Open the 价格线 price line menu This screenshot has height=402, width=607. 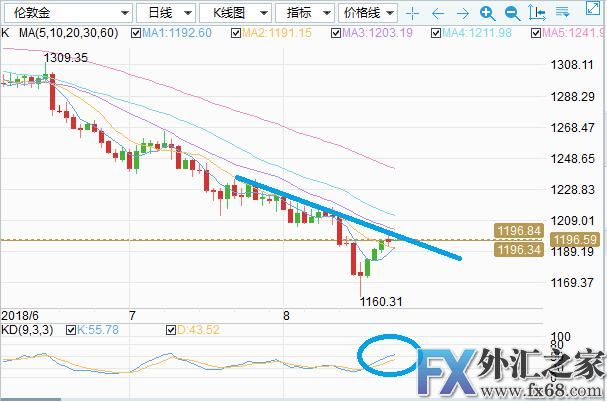point(369,13)
